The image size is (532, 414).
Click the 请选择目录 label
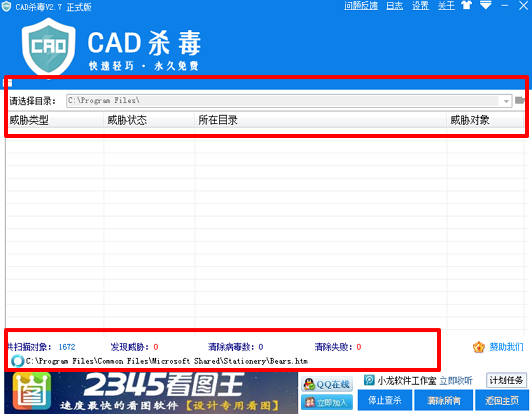(32, 101)
